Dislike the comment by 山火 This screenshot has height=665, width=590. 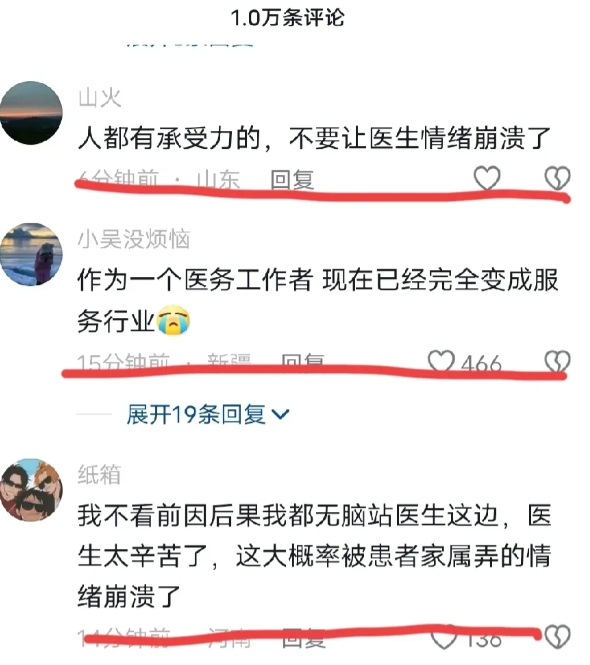[557, 178]
